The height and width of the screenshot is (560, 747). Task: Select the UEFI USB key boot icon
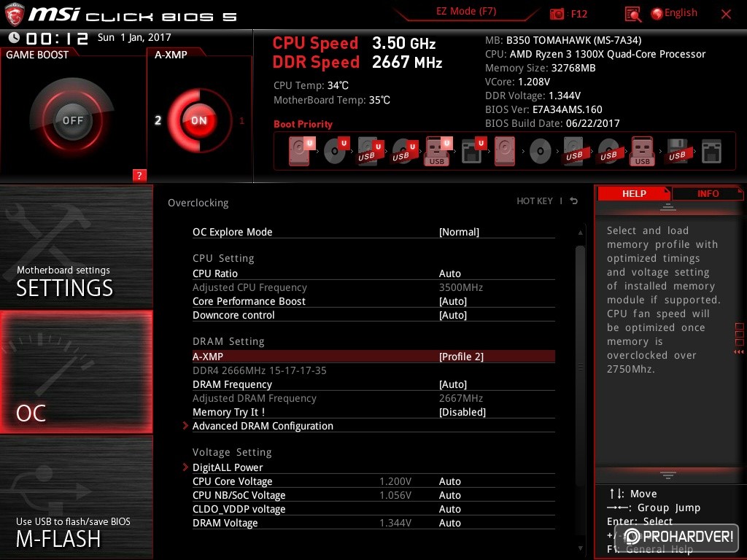click(x=438, y=151)
